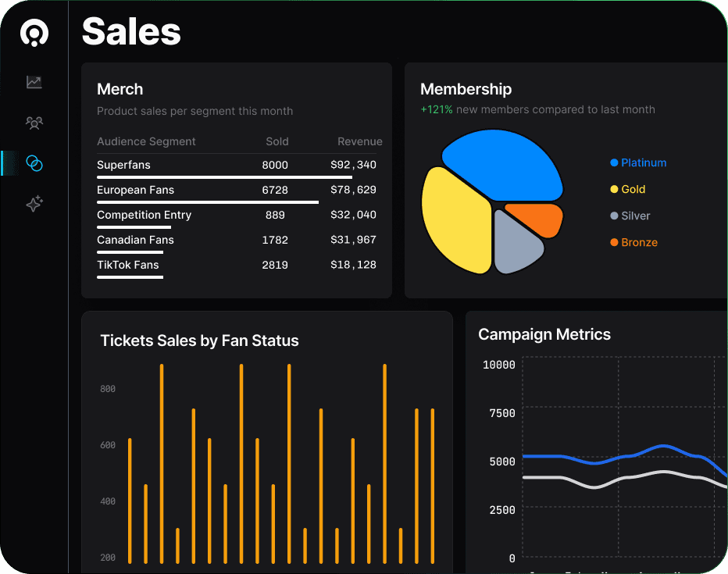This screenshot has height=574, width=728.
Task: Click the Merch card title
Action: 120,89
